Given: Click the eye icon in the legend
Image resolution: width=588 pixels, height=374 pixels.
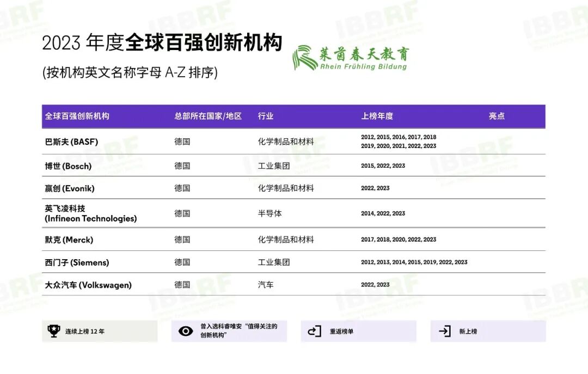Looking at the screenshot, I should [186, 331].
